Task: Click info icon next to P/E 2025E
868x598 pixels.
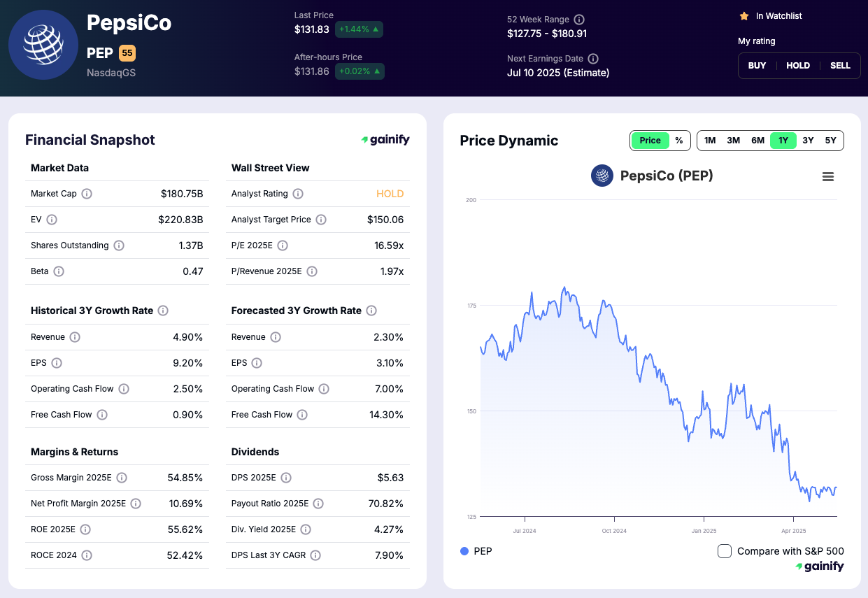Action: [283, 245]
